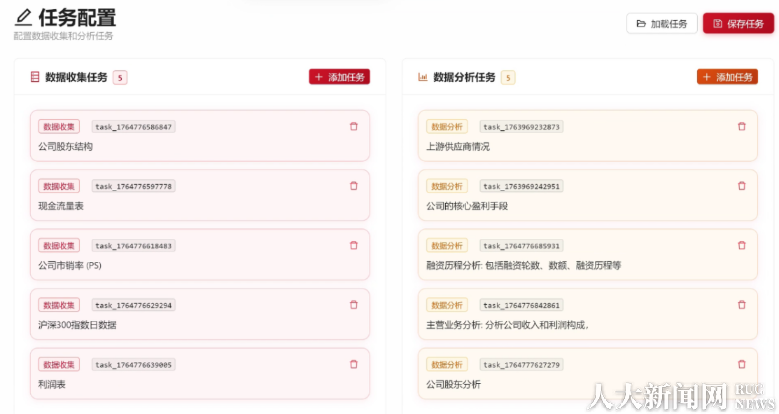The image size is (779, 414).
Task: Delete the 公司股东分析 task
Action: point(741,364)
